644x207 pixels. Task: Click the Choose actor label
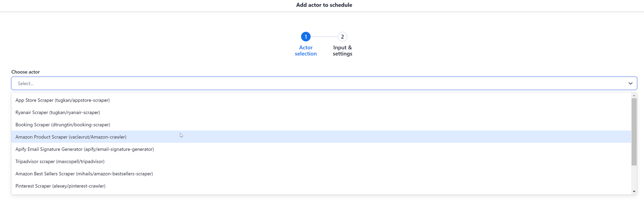[25, 72]
